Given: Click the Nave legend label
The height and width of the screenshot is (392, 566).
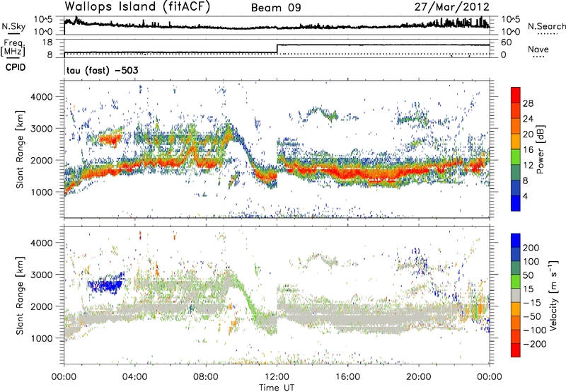Looking at the screenshot, I should (538, 49).
